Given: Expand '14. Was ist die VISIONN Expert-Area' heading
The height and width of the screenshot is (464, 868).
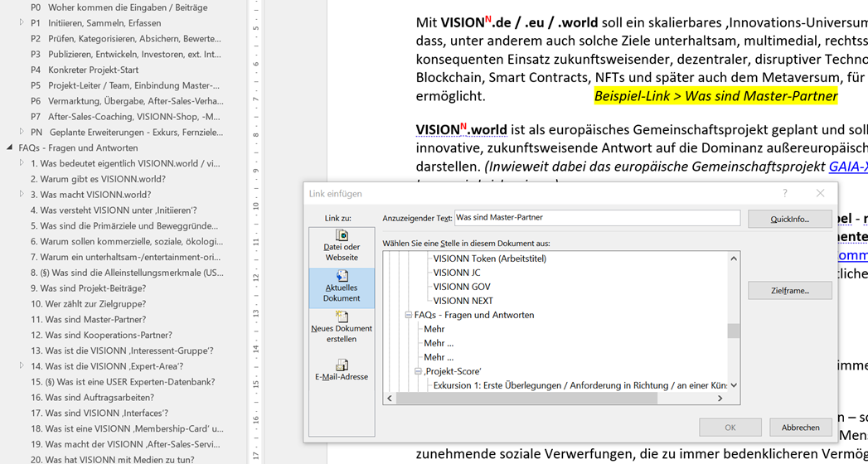Looking at the screenshot, I should pos(22,365).
